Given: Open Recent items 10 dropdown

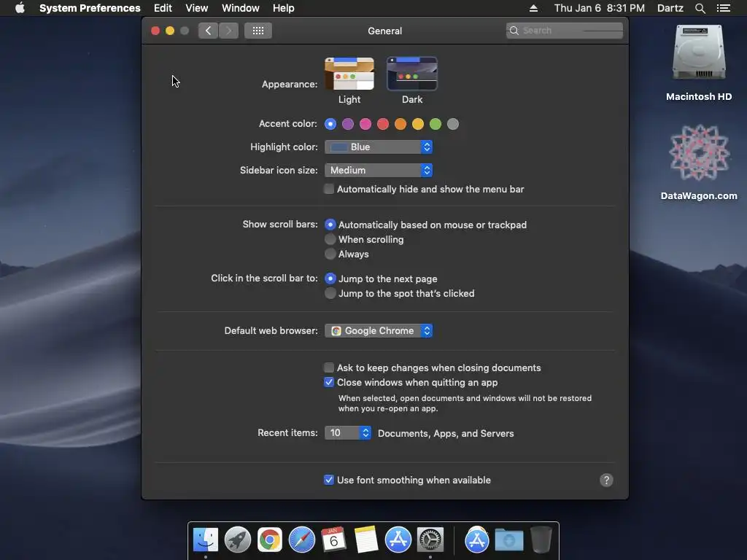Looking at the screenshot, I should pyautogui.click(x=348, y=432).
